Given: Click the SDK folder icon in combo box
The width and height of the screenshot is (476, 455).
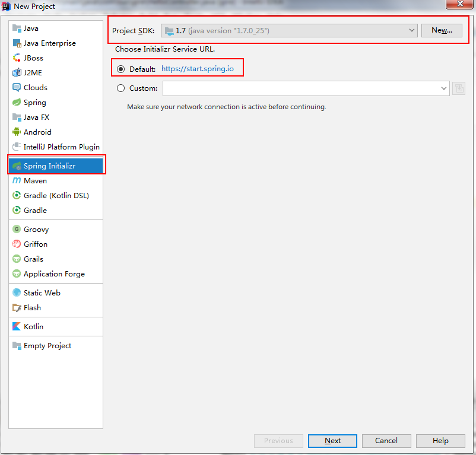Looking at the screenshot, I should tap(169, 31).
